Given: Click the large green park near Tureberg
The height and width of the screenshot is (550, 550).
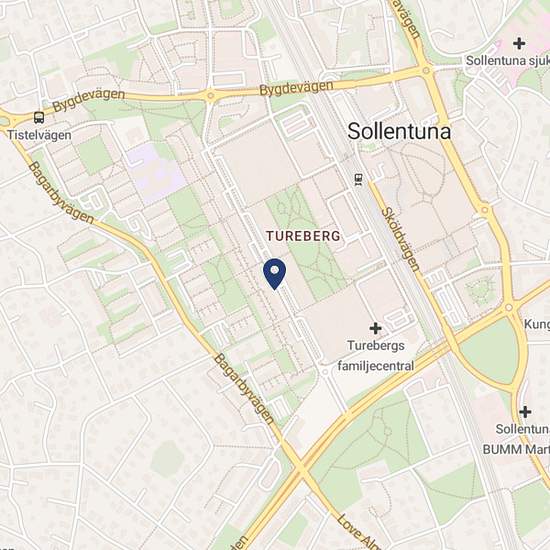Looking at the screenshot, I should (x=306, y=244).
